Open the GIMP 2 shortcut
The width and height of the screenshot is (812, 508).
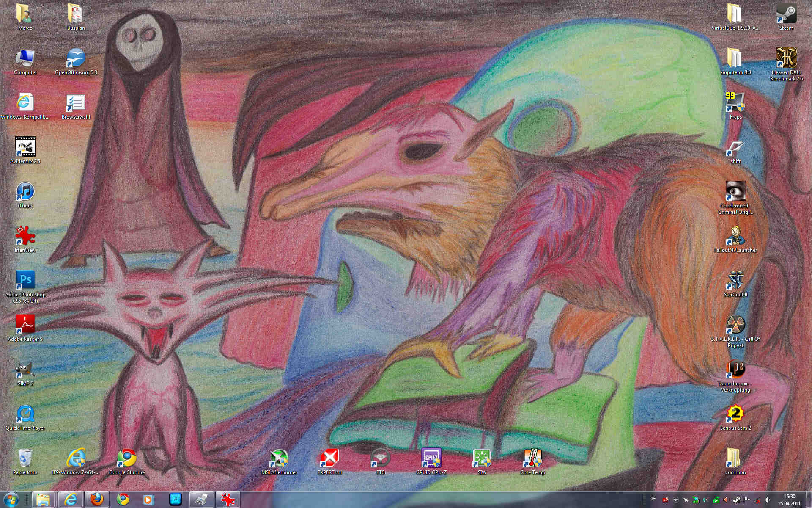tap(25, 370)
